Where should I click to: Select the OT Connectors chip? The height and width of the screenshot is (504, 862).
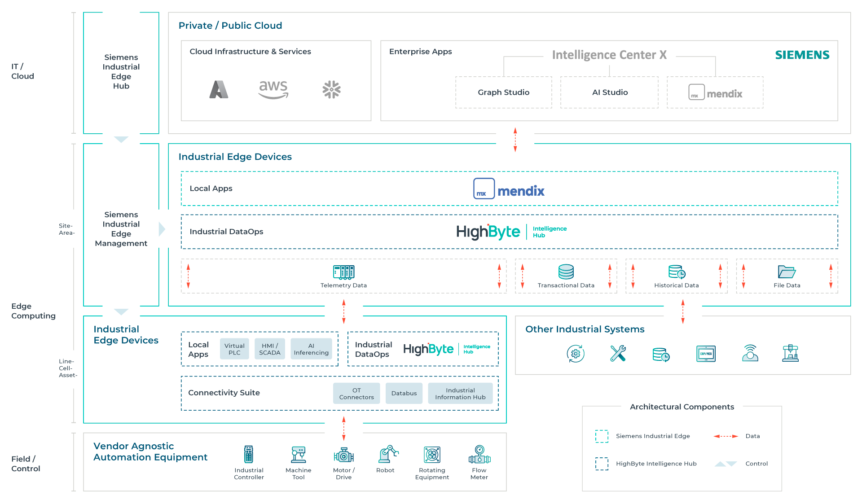tap(356, 393)
